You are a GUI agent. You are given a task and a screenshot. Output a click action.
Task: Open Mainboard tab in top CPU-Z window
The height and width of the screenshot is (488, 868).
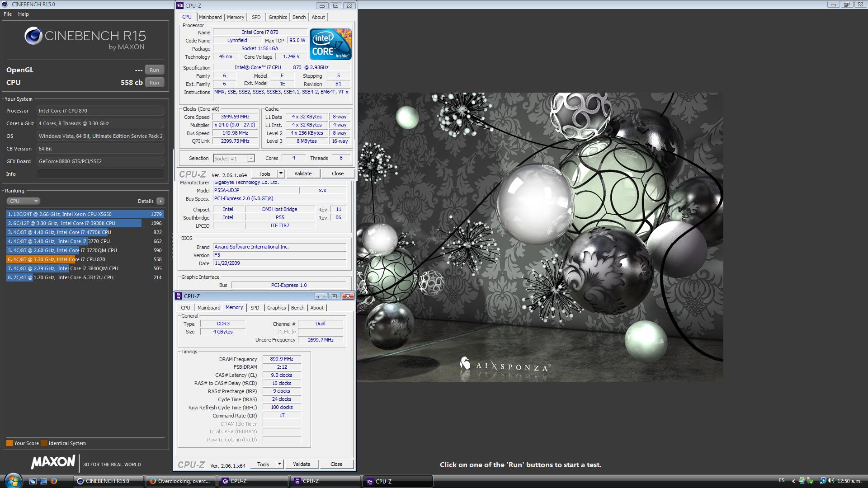click(x=210, y=17)
